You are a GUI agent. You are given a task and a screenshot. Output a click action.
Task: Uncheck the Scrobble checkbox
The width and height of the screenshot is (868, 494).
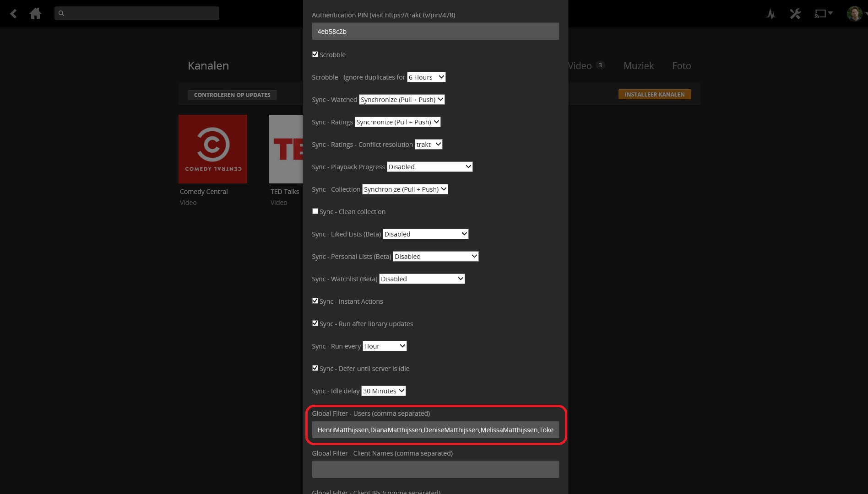(315, 54)
